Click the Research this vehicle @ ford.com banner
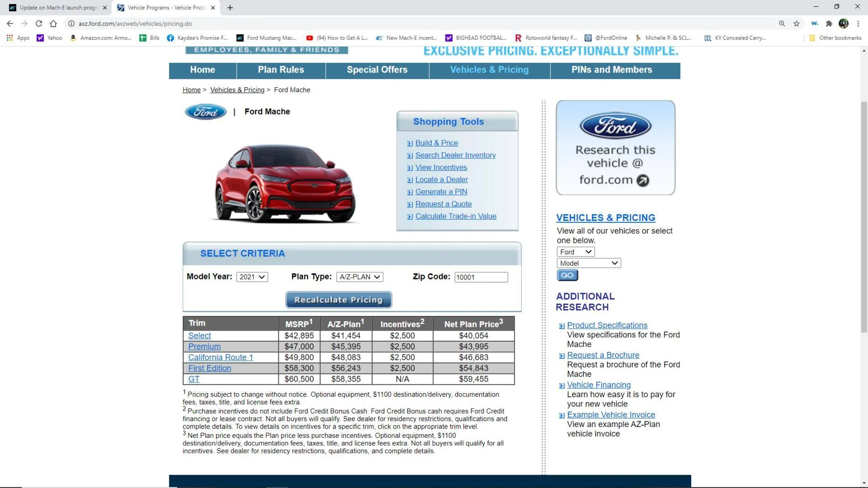 [615, 148]
